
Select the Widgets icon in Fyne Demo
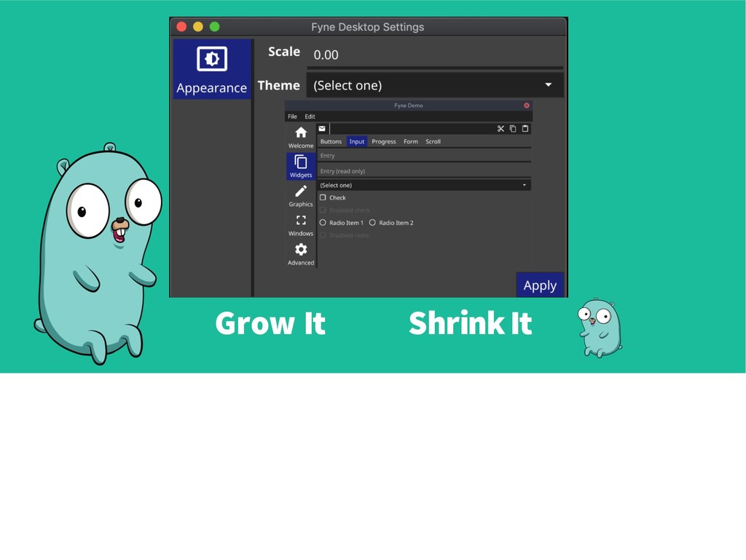coord(301,162)
